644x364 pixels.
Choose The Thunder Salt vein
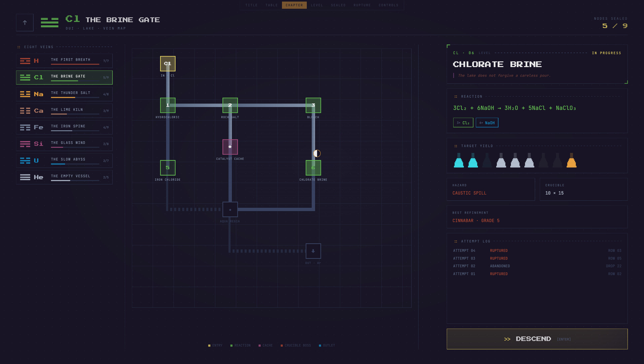64,94
